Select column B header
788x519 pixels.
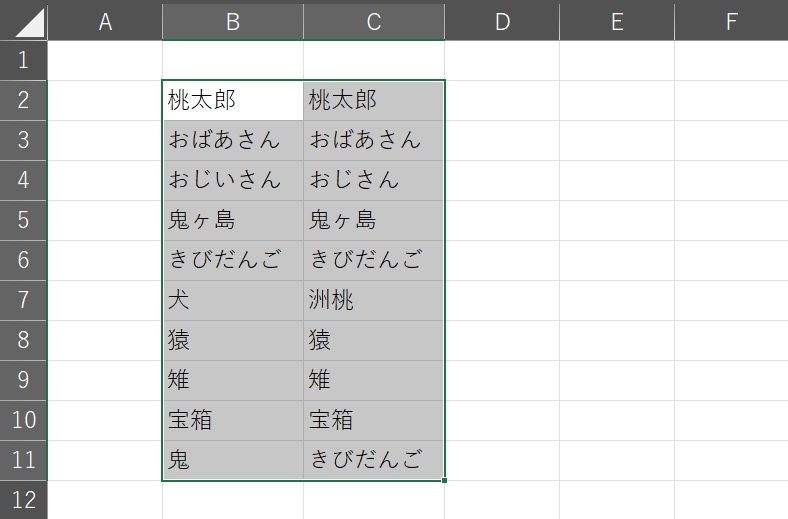pos(233,21)
